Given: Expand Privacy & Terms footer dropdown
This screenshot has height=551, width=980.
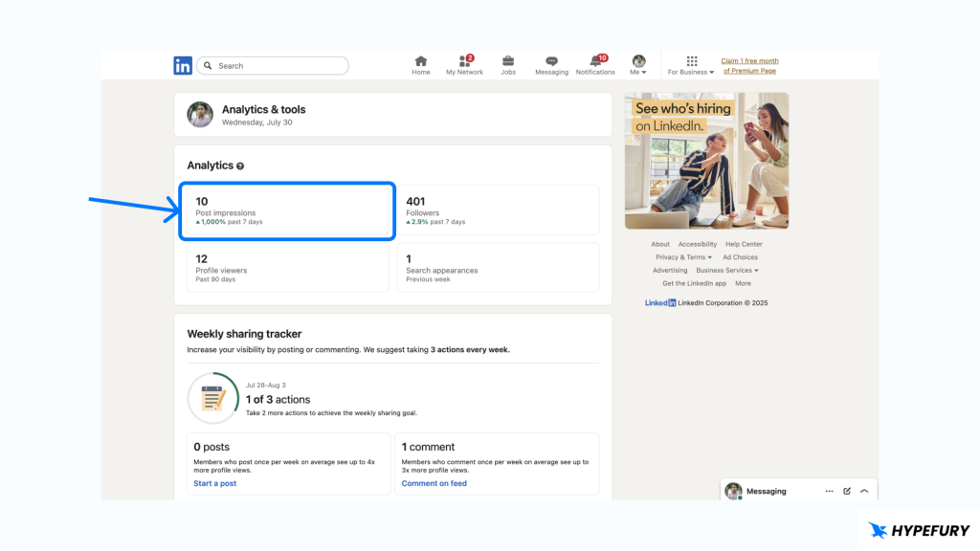Looking at the screenshot, I should (x=683, y=257).
